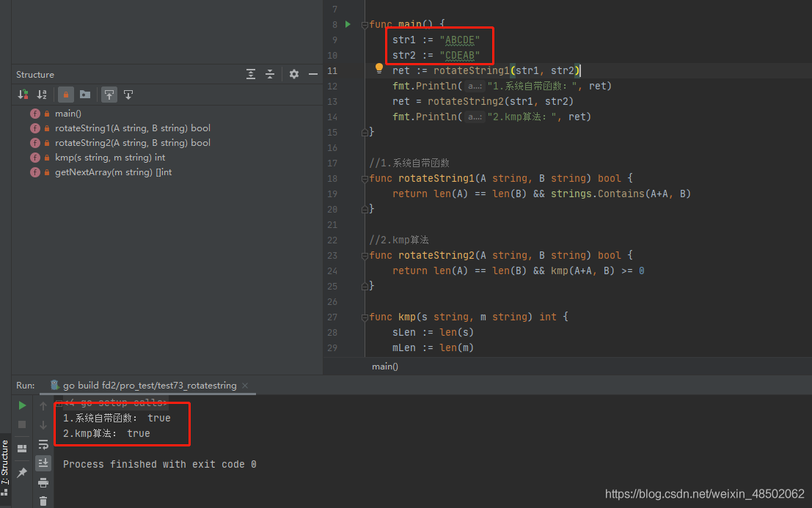Rerun program with green play button

pos(22,405)
